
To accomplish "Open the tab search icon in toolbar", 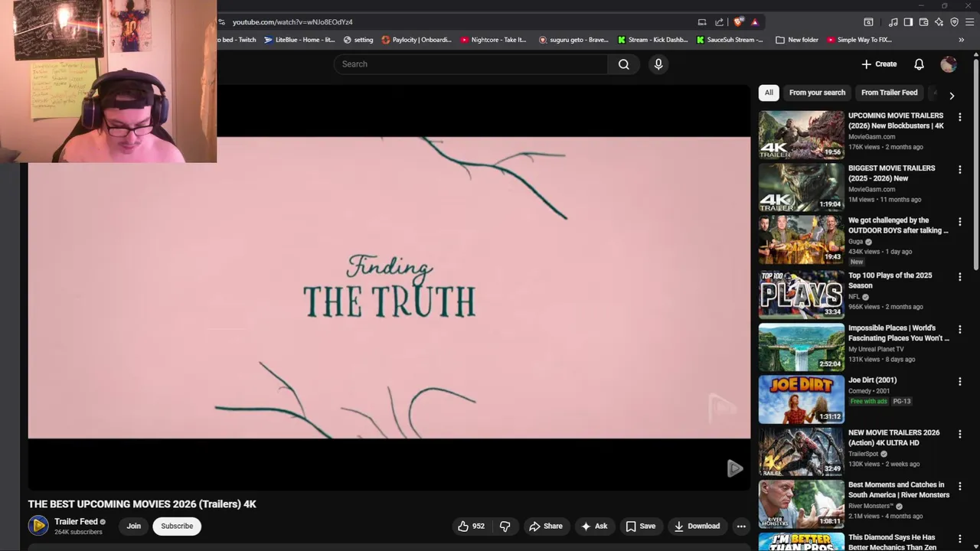I will [868, 22].
